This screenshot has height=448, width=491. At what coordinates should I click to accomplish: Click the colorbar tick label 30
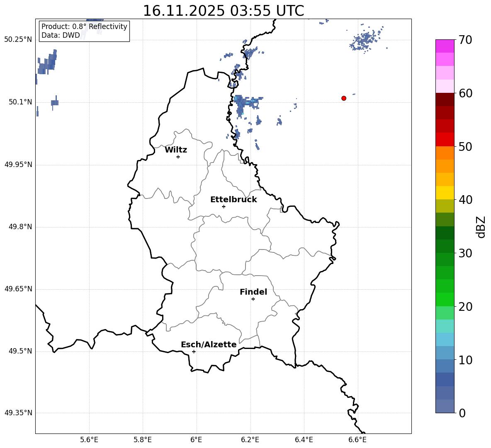[465, 253]
